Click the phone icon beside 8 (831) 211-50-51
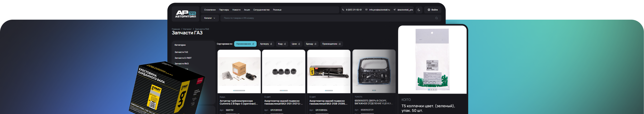 coord(343,10)
